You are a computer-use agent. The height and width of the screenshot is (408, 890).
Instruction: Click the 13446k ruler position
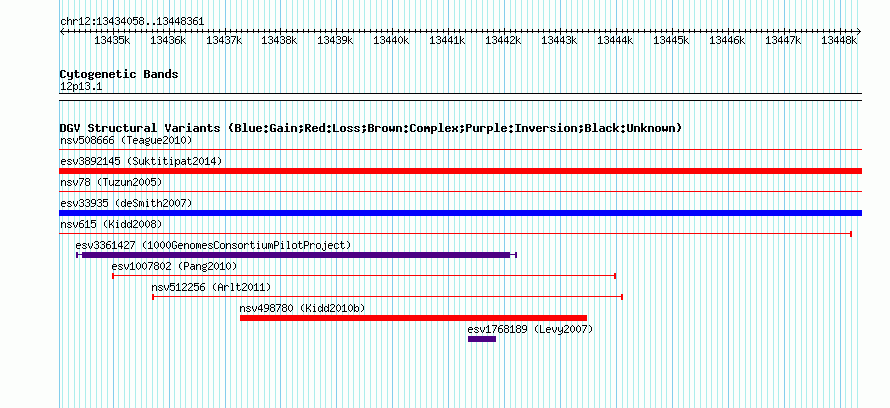coord(727,40)
